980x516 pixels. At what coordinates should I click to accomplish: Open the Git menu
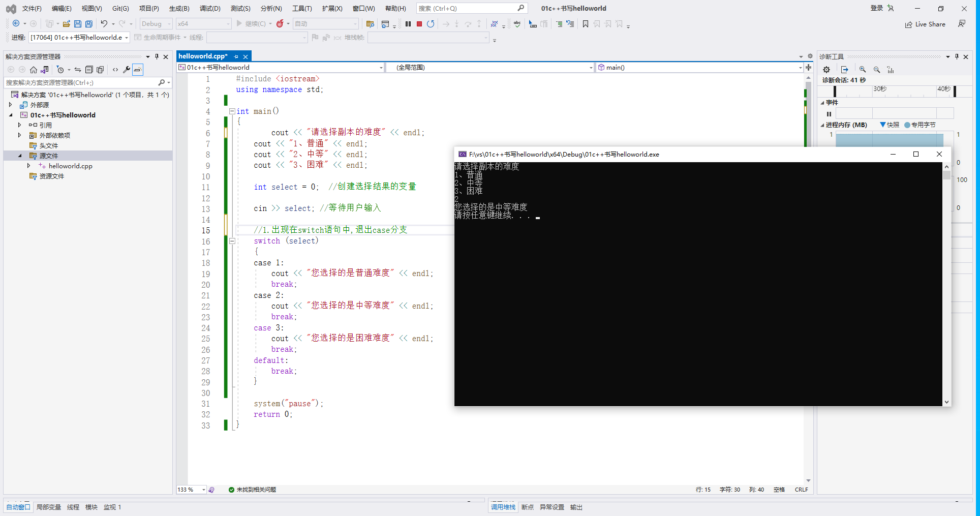click(120, 8)
